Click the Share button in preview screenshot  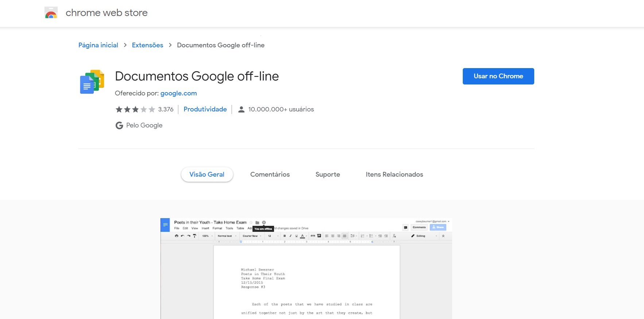click(438, 227)
